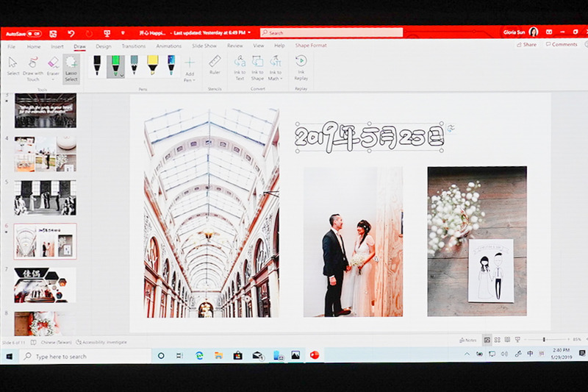The image size is (588, 392).
Task: Expand the file name and save location dropdown
Action: point(249,33)
